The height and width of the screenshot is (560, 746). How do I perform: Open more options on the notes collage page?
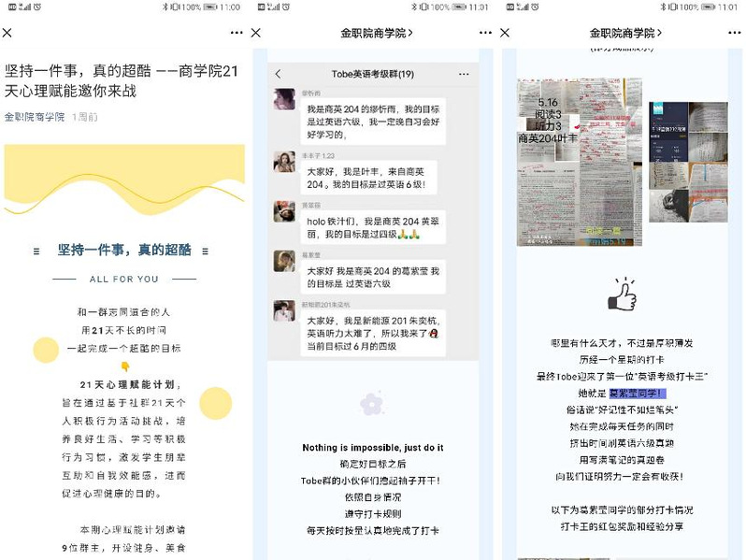click(x=734, y=33)
